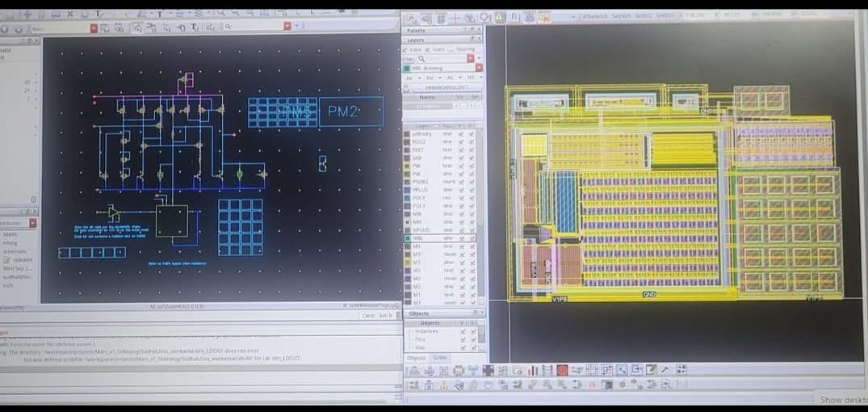Open the AV dropdown in Layers panel
Viewport: 868px width, 412px height.
[418, 78]
